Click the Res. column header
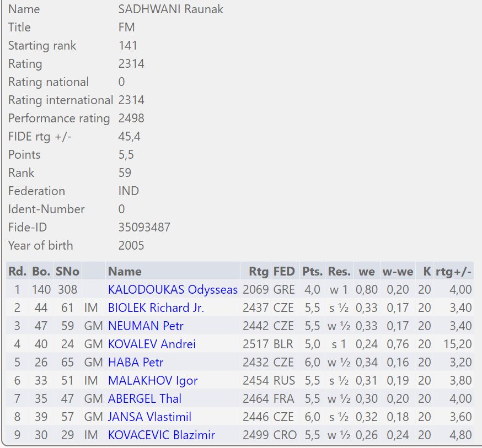This screenshot has width=482, height=448. click(x=339, y=271)
